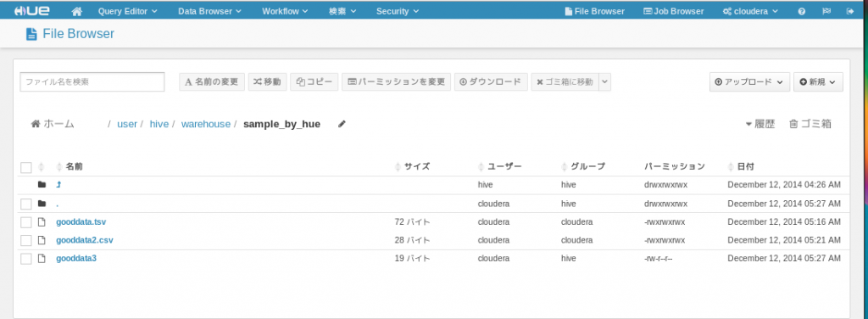Focus the ファイル名を検索 search field
The height and width of the screenshot is (319, 868).
tap(92, 82)
